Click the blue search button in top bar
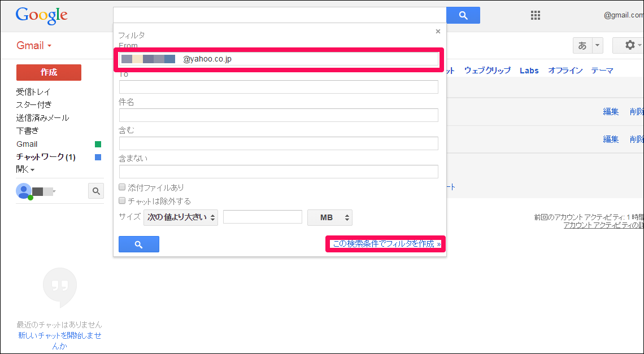The height and width of the screenshot is (354, 644). pyautogui.click(x=463, y=15)
